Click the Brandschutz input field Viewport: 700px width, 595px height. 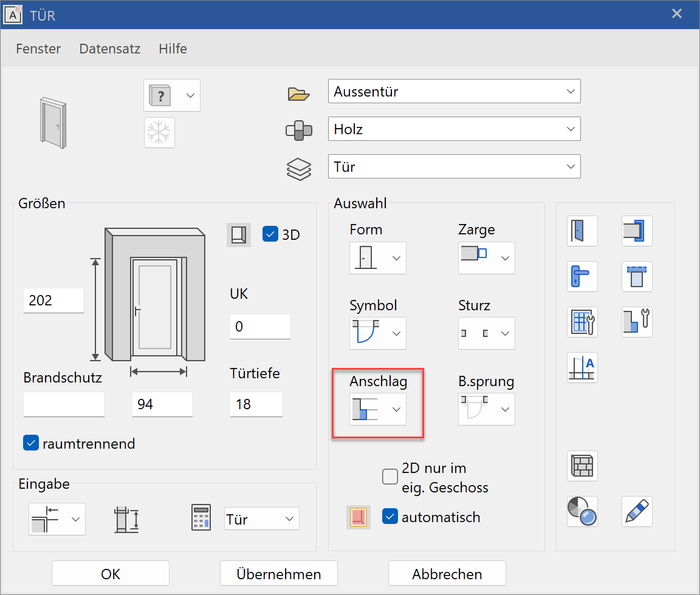click(64, 404)
